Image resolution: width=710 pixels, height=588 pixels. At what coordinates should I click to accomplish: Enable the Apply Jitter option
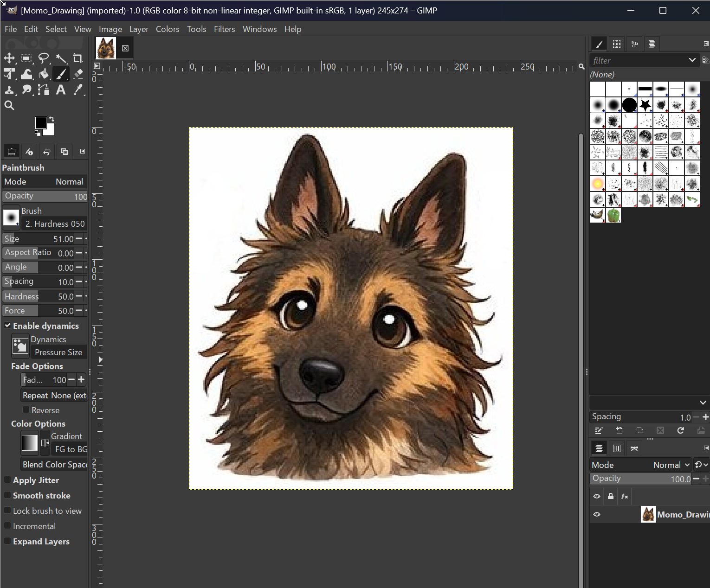pos(7,480)
